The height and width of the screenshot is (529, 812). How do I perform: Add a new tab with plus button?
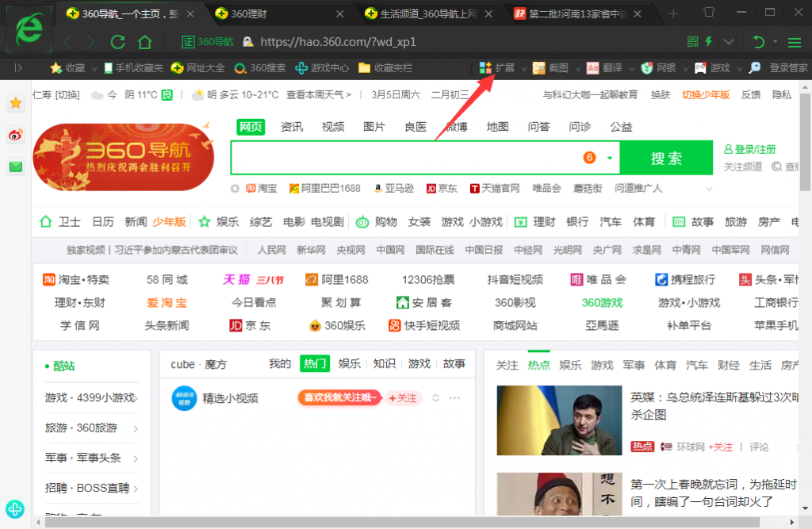click(x=673, y=13)
